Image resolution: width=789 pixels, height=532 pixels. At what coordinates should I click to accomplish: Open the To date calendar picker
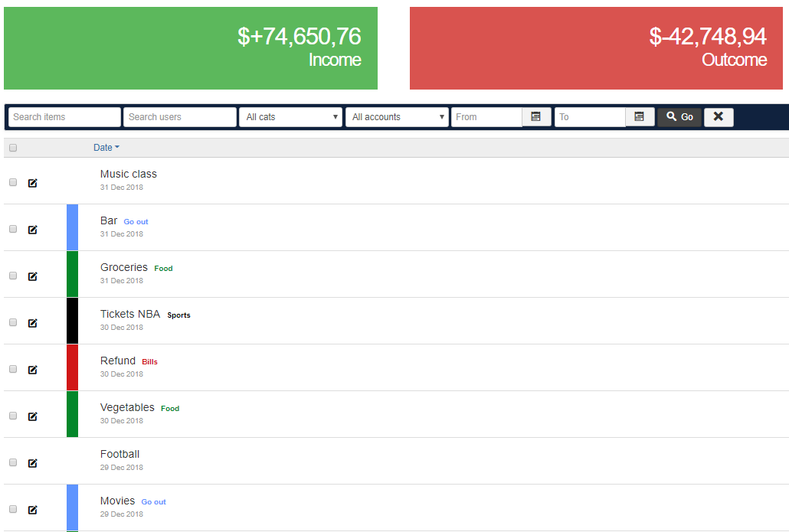(640, 117)
